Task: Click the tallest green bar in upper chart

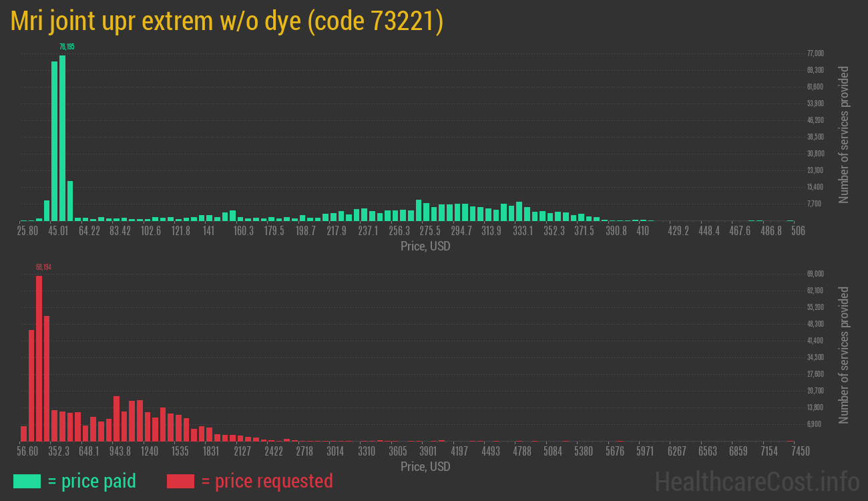Action: pos(62,137)
